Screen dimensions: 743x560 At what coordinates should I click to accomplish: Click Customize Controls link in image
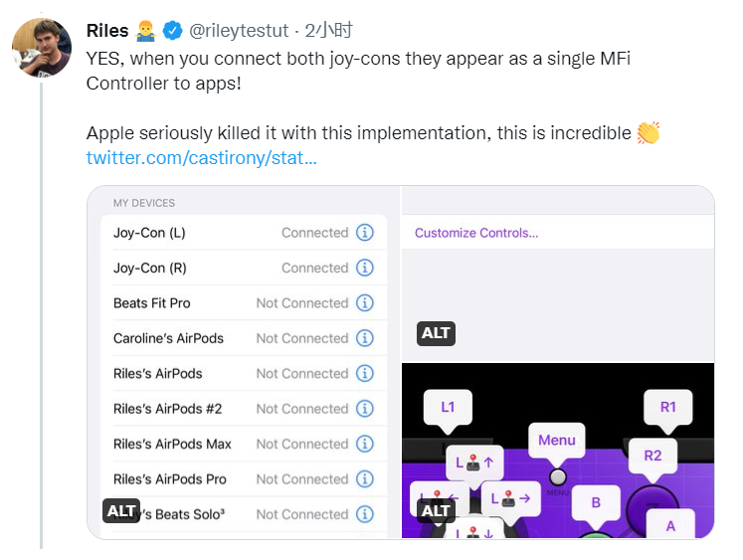[476, 233]
